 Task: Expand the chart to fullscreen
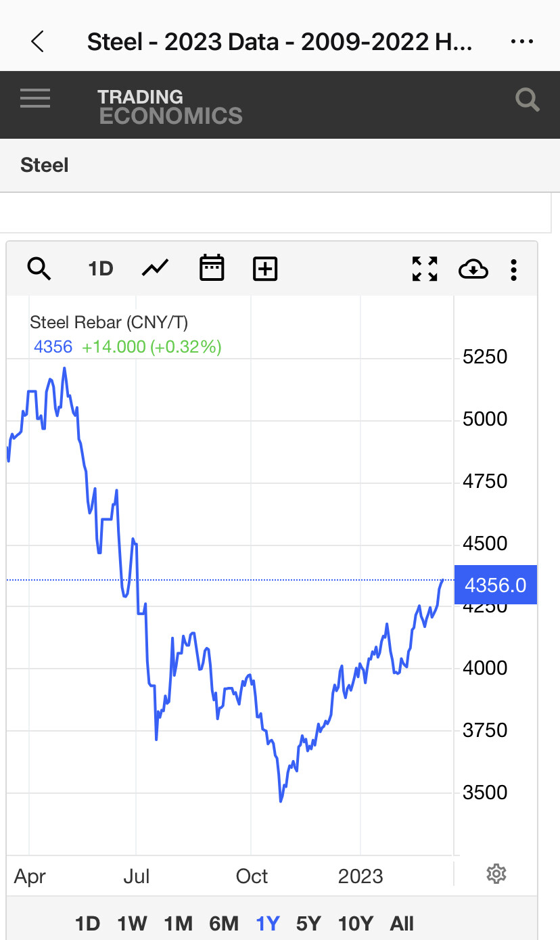click(x=425, y=269)
